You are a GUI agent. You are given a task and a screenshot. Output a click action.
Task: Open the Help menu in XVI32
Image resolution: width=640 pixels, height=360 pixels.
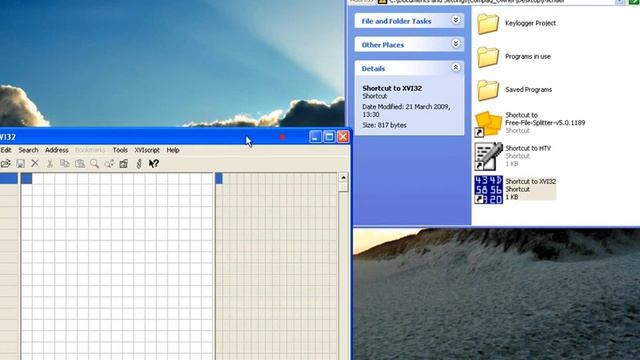click(x=173, y=150)
